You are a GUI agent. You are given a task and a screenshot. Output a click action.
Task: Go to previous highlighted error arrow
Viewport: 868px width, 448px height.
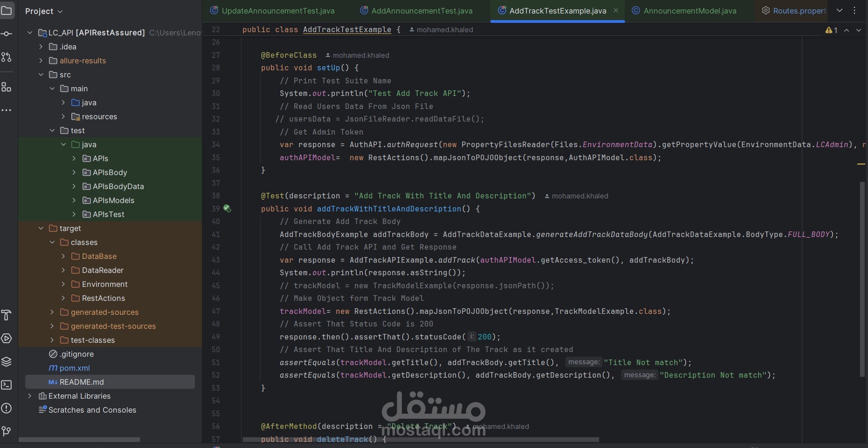coord(847,30)
